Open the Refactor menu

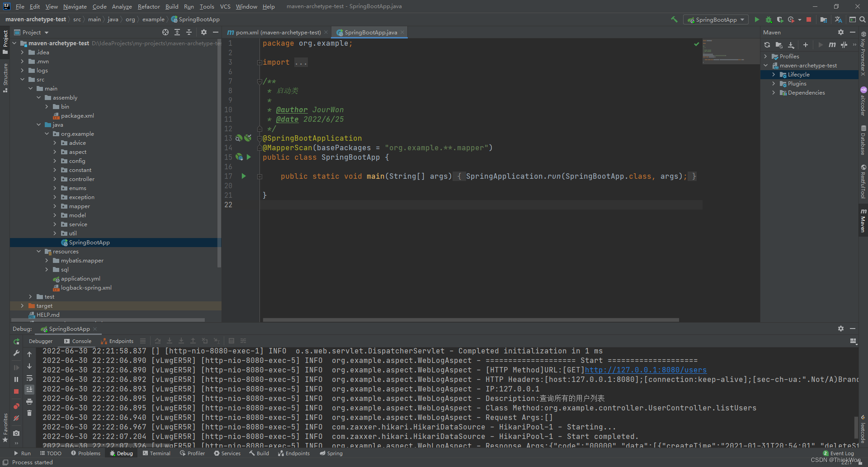(x=149, y=6)
